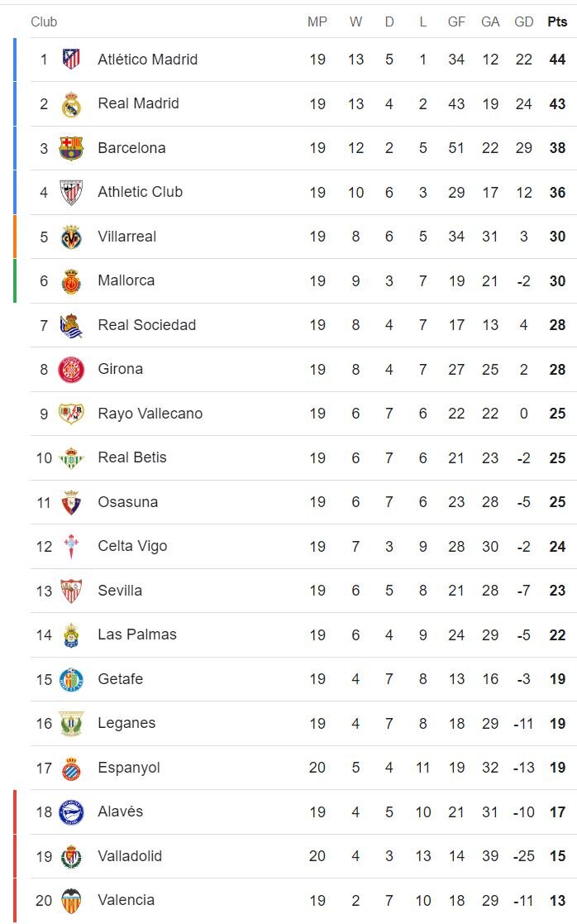Click the Valencia bat crest icon
Viewport: 577px width, 924px height.
tap(71, 900)
